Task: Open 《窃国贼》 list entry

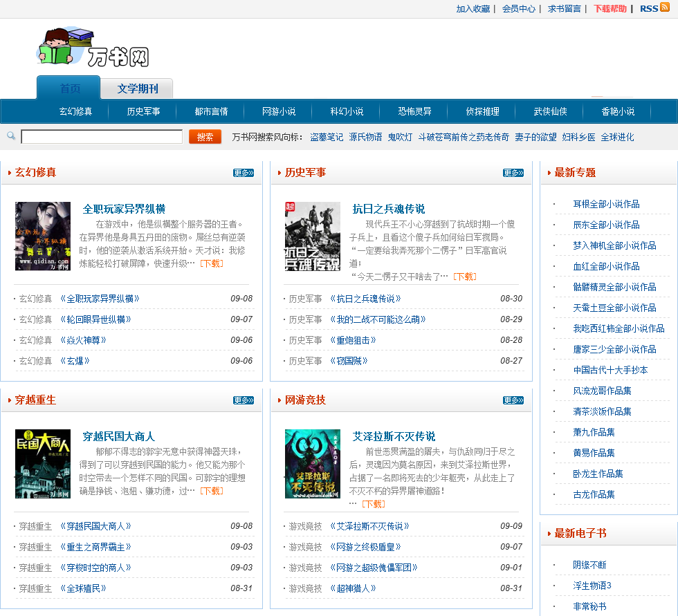Action: (349, 361)
